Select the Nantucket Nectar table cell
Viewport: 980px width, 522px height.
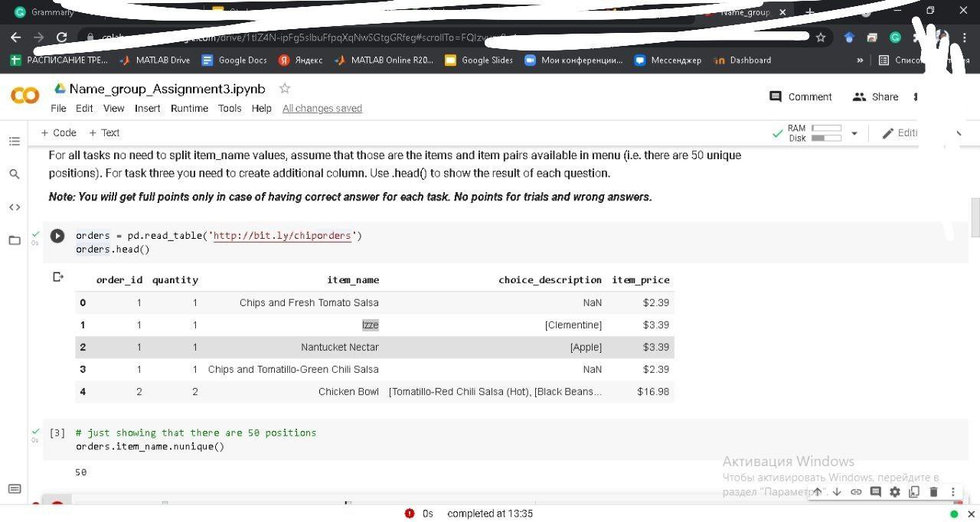point(340,347)
